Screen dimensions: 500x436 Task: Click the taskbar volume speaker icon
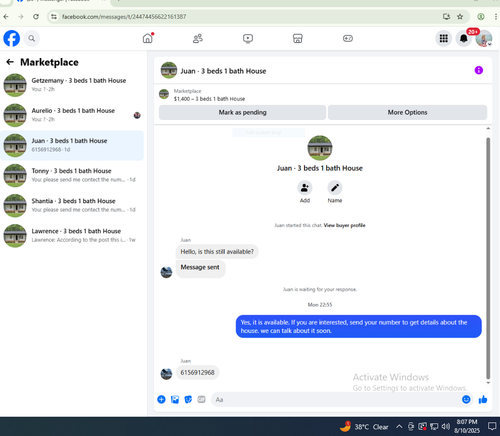point(446,426)
